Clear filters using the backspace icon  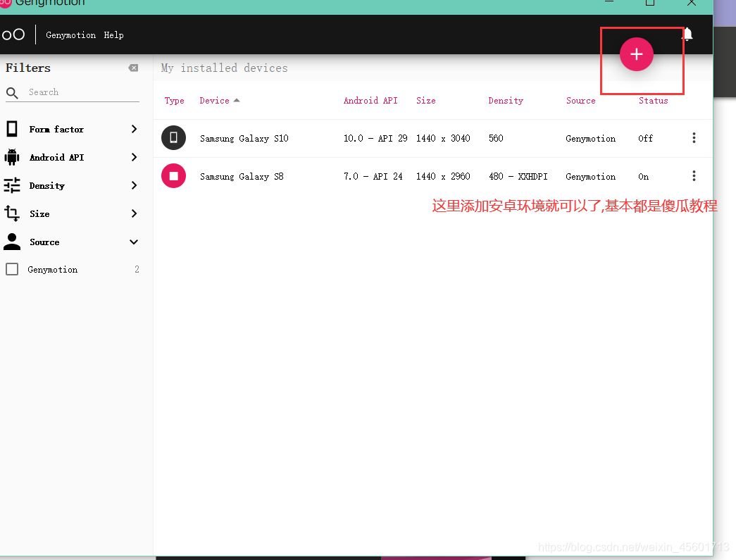pos(133,68)
